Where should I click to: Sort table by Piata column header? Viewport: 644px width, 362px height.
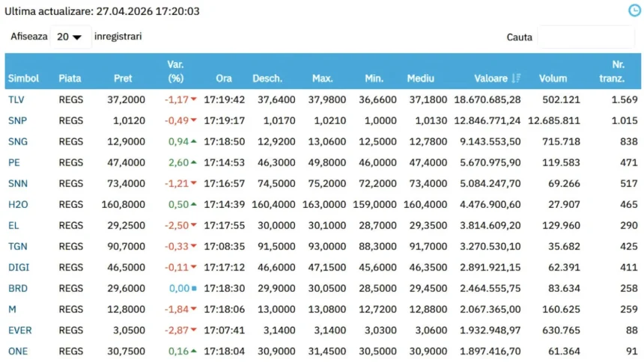(70, 79)
